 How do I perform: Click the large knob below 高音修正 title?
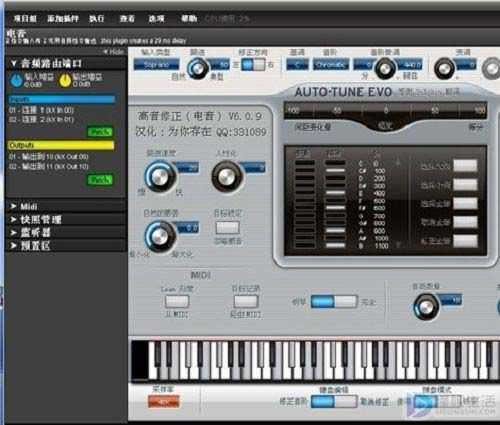click(160, 176)
